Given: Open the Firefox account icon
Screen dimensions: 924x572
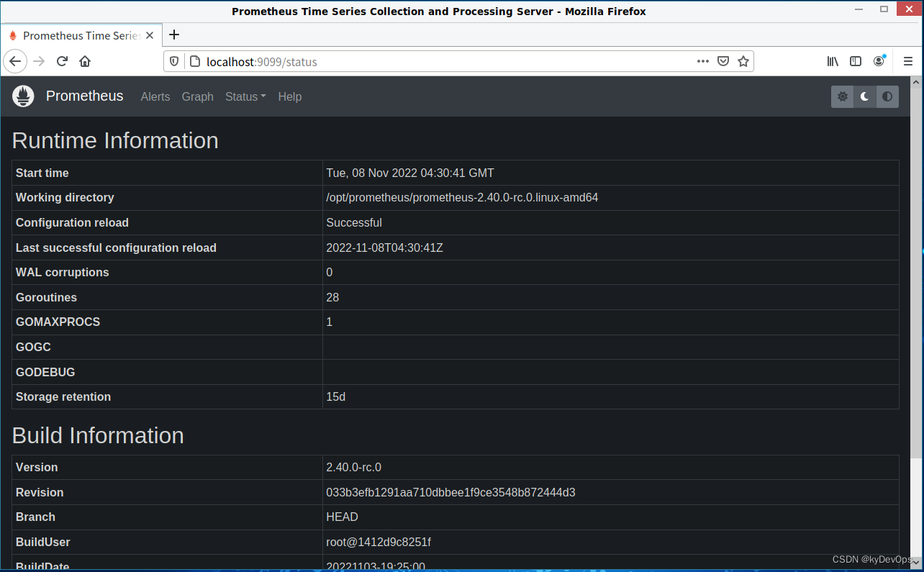Looking at the screenshot, I should (879, 61).
